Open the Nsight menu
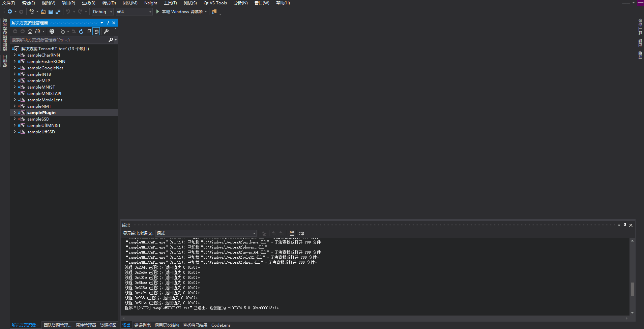The height and width of the screenshot is (329, 644). click(x=151, y=3)
